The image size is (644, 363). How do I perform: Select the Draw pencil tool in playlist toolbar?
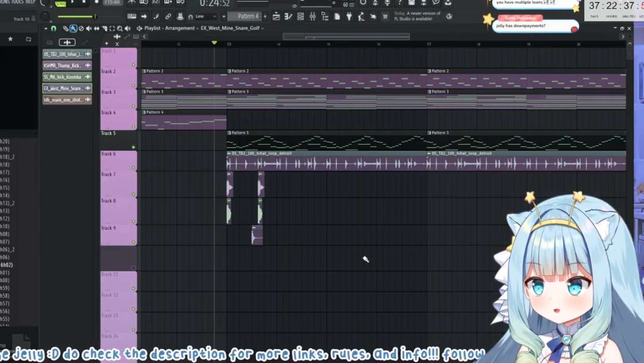[x=65, y=29]
